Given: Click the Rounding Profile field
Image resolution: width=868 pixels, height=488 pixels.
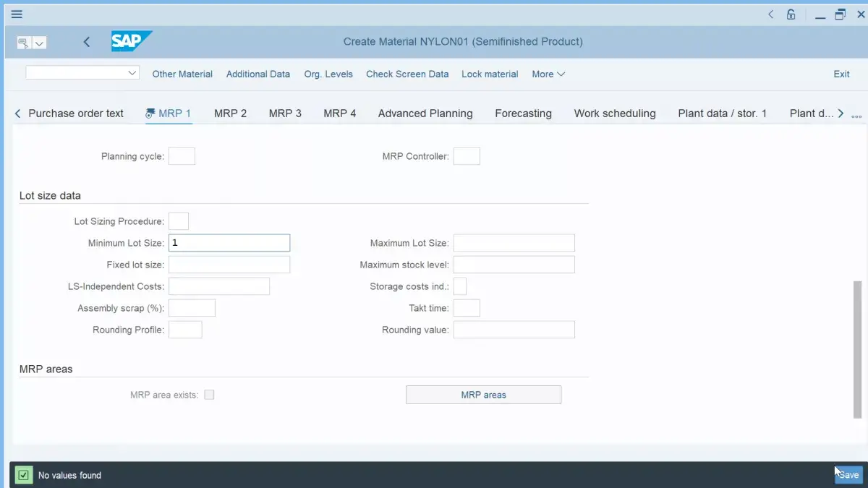Looking at the screenshot, I should pos(185,330).
